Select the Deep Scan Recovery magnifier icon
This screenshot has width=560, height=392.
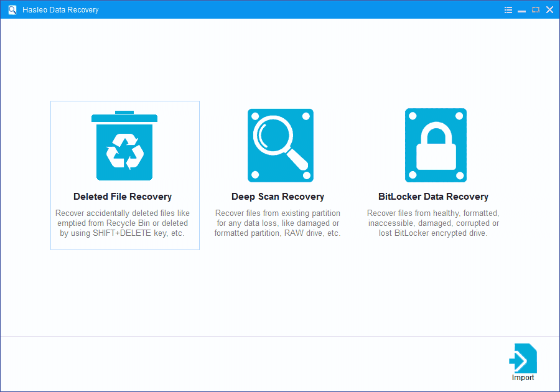[x=280, y=144]
